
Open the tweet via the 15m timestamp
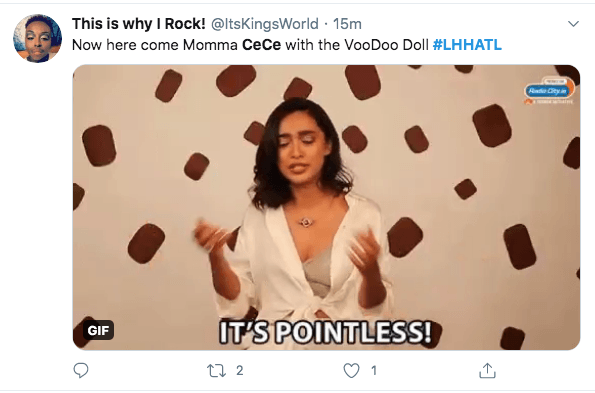[x=347, y=24]
